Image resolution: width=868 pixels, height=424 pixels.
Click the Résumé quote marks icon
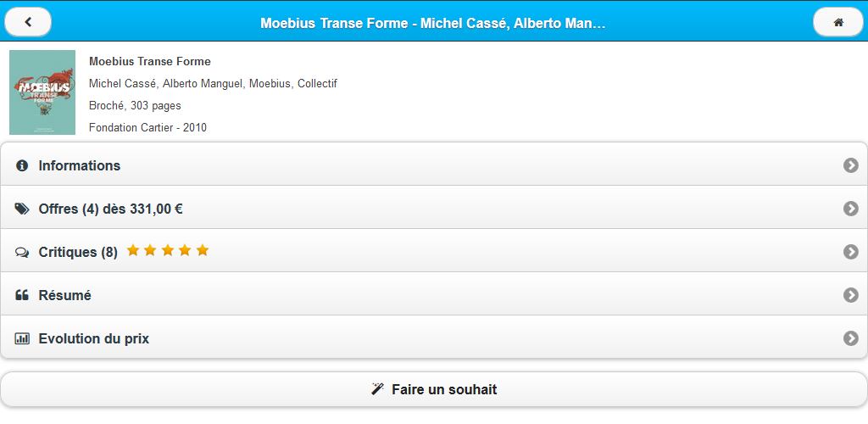tap(22, 295)
